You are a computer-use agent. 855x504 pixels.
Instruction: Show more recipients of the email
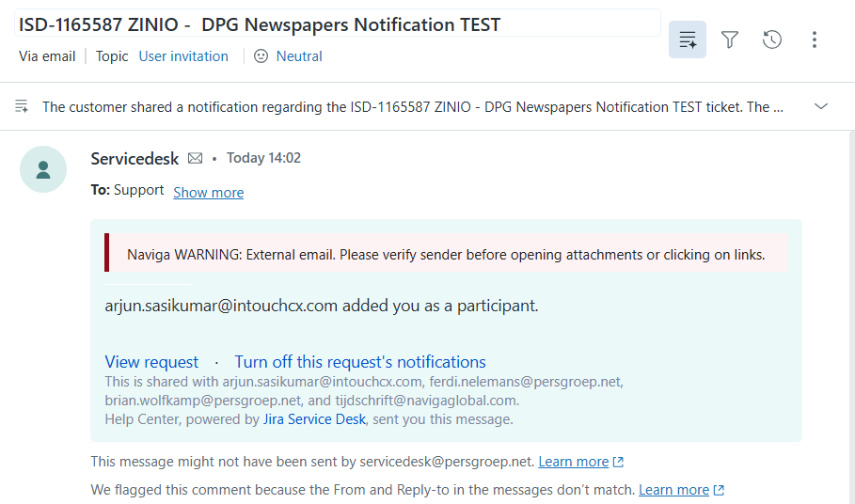click(208, 193)
